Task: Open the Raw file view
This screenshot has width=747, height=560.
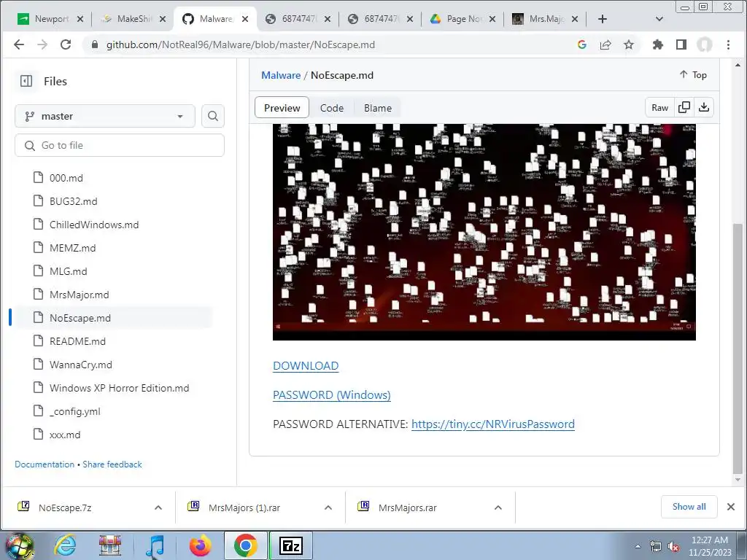Action: 659,108
